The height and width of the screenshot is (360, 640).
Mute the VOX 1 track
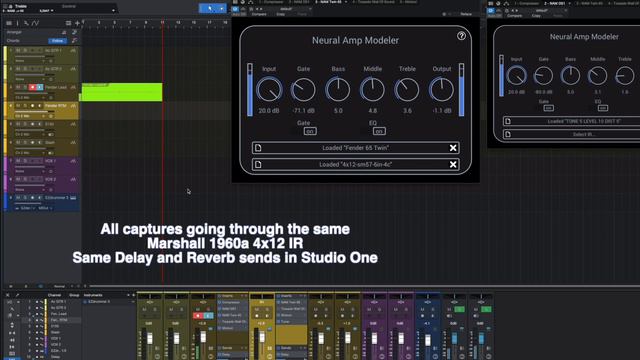coord(18,161)
